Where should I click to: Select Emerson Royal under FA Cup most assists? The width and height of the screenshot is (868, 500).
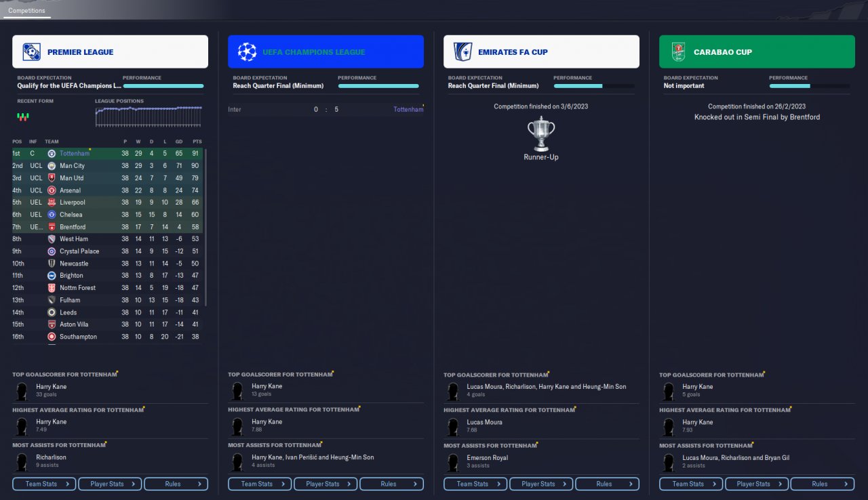pos(488,457)
